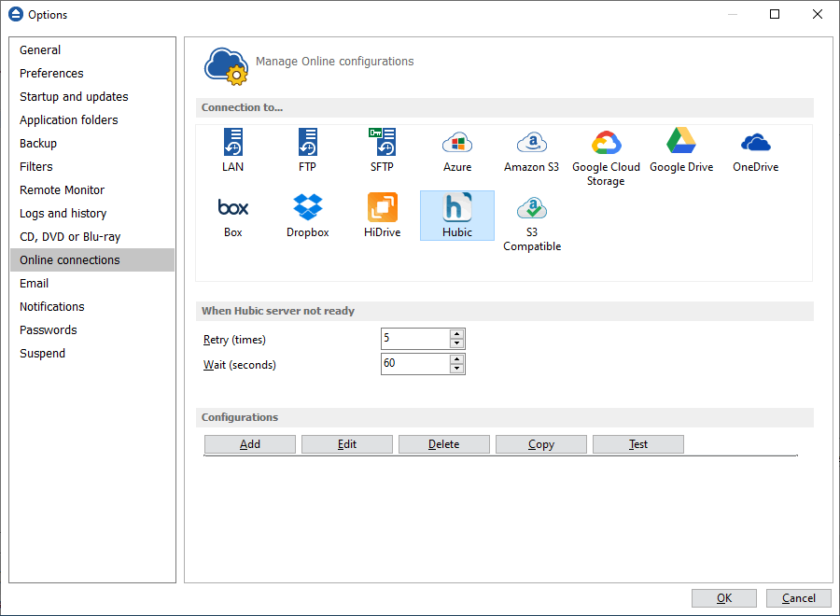Select the Box cloud connection
This screenshot has width=840, height=616.
pyautogui.click(x=233, y=216)
